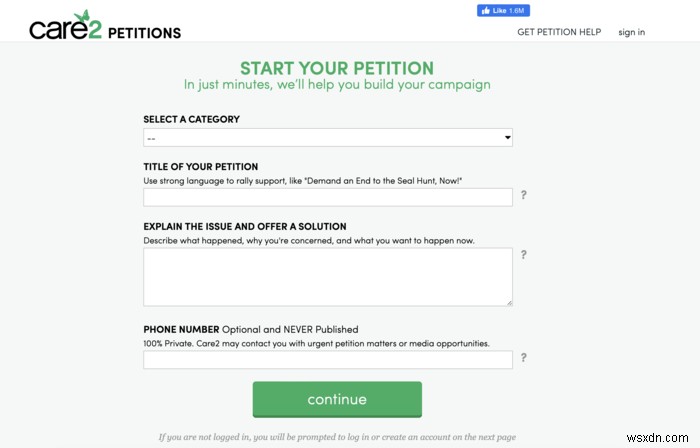The width and height of the screenshot is (700, 448).
Task: Grab the text area resize handle
Action: (508, 302)
